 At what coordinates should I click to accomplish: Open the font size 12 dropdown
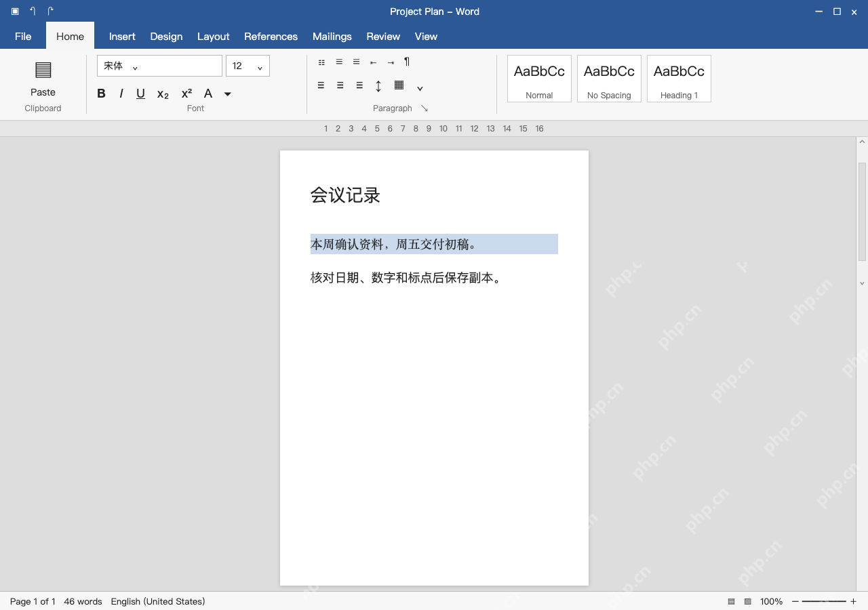[248, 66]
